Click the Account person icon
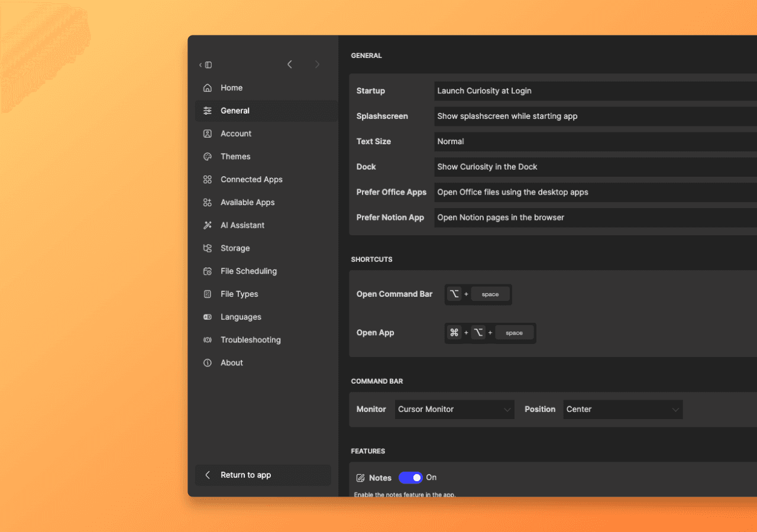 tap(208, 134)
